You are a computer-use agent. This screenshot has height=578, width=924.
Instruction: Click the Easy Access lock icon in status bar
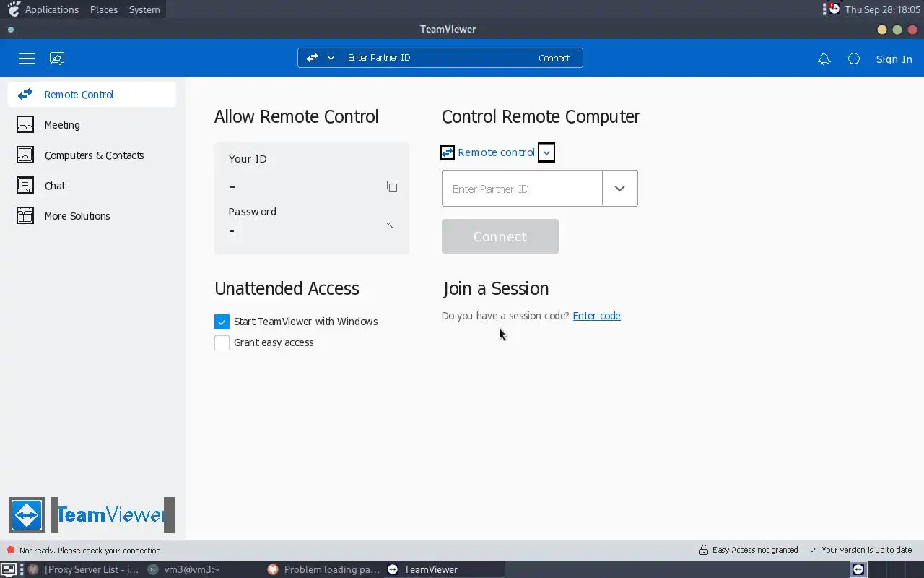click(703, 550)
